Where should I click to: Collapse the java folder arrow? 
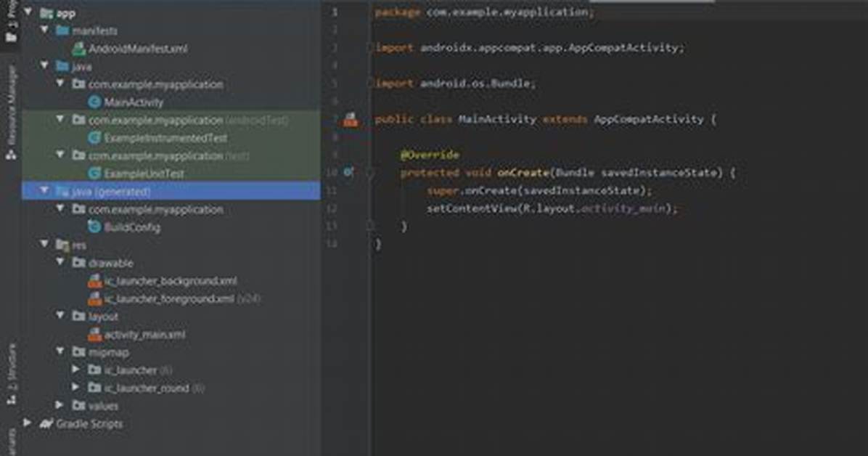pyautogui.click(x=44, y=65)
